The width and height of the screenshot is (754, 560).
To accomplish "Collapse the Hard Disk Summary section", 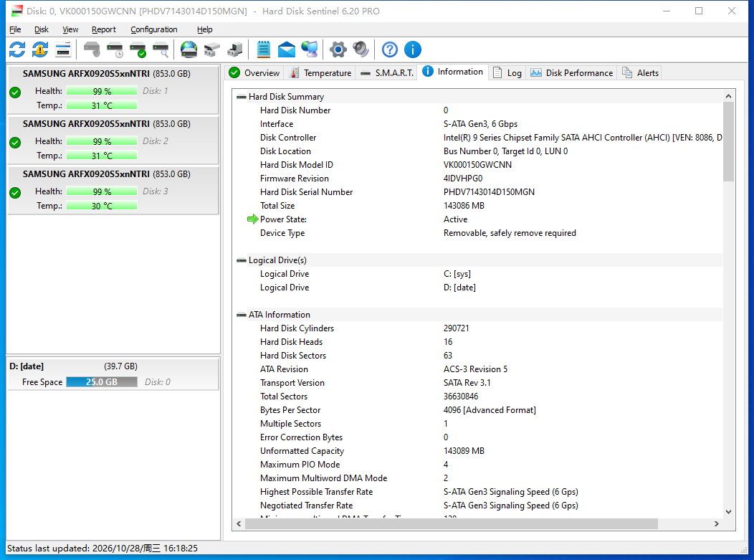I will point(242,98).
